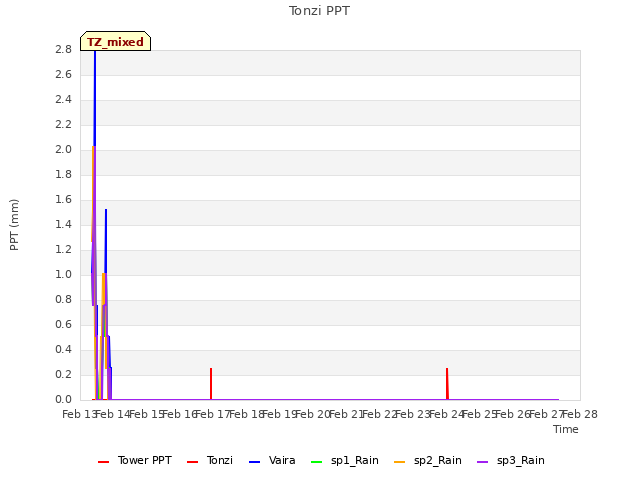Image resolution: width=640 pixels, height=480 pixels.
Task: Click the orange sp2_Rain legend swatch
Action: coord(399,462)
